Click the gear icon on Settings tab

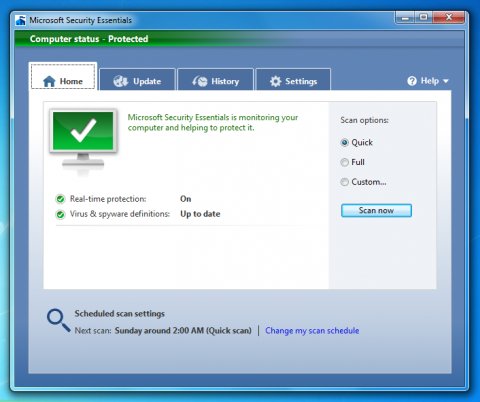tap(275, 81)
